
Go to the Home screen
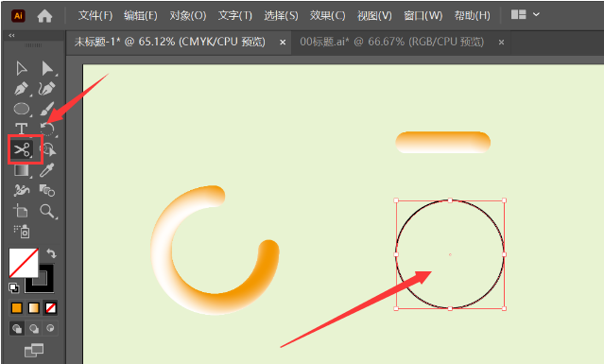44,16
